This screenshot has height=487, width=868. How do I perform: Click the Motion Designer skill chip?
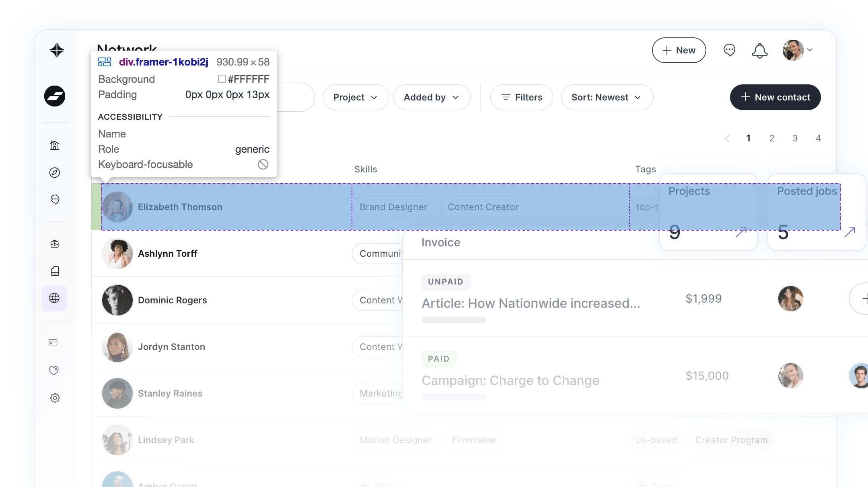tap(396, 440)
